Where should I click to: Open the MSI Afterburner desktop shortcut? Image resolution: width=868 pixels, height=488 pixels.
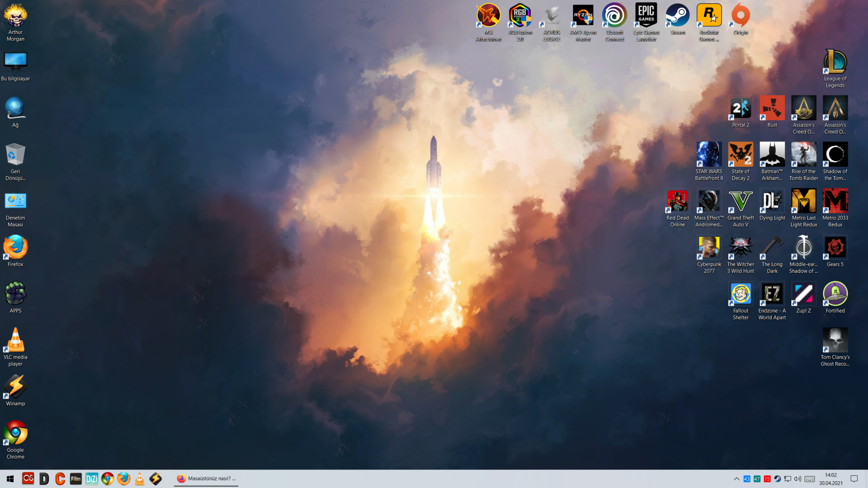488,16
